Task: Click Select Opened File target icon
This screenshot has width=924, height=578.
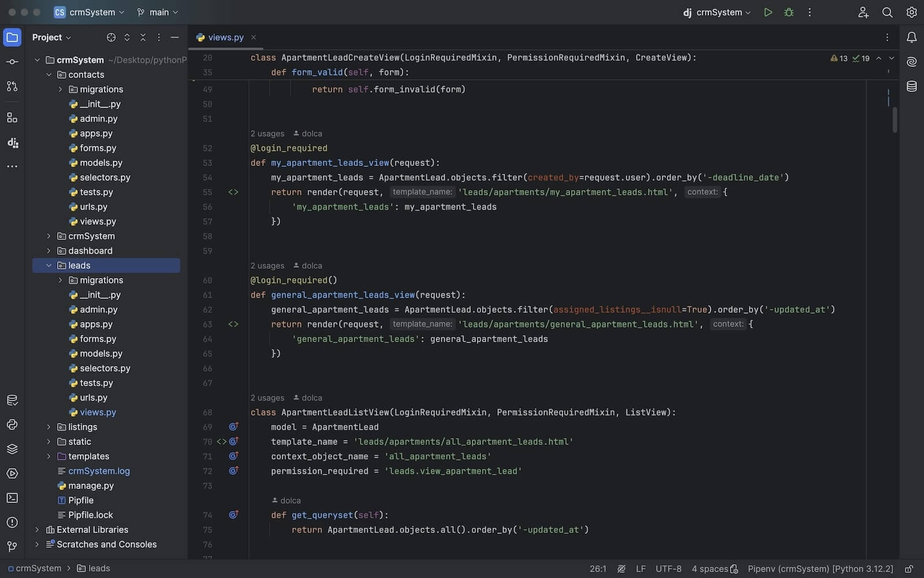Action: (x=111, y=38)
